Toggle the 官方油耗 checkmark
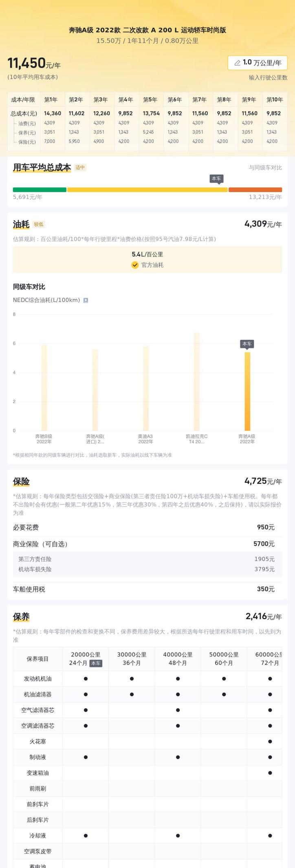Image resolution: width=295 pixels, height=868 pixels. point(135,265)
